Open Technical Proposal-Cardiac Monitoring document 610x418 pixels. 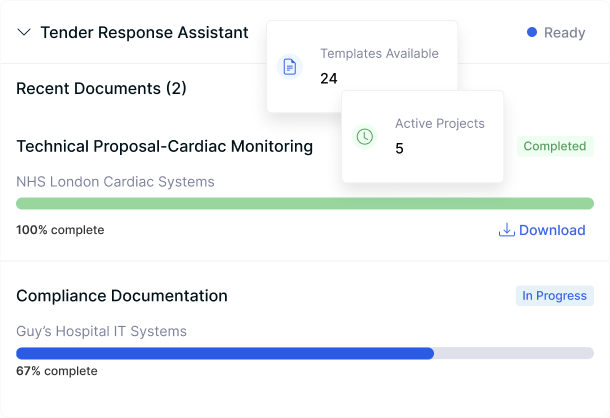click(164, 147)
